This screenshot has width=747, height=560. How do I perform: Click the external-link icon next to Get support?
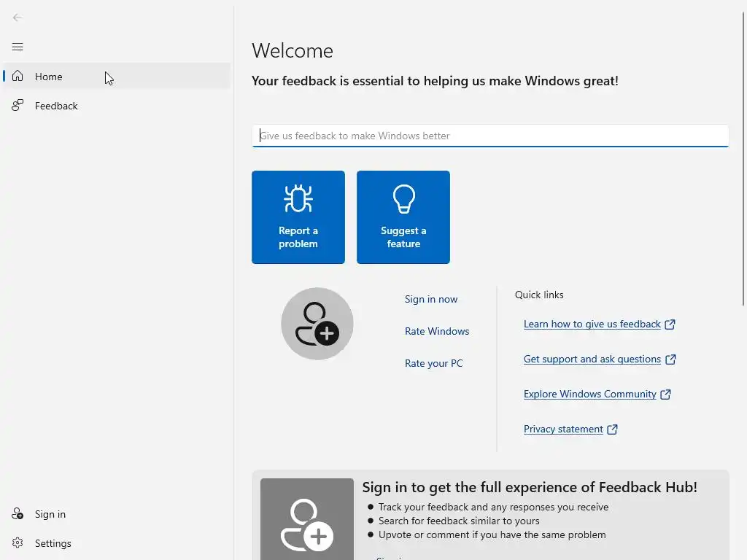670,359
